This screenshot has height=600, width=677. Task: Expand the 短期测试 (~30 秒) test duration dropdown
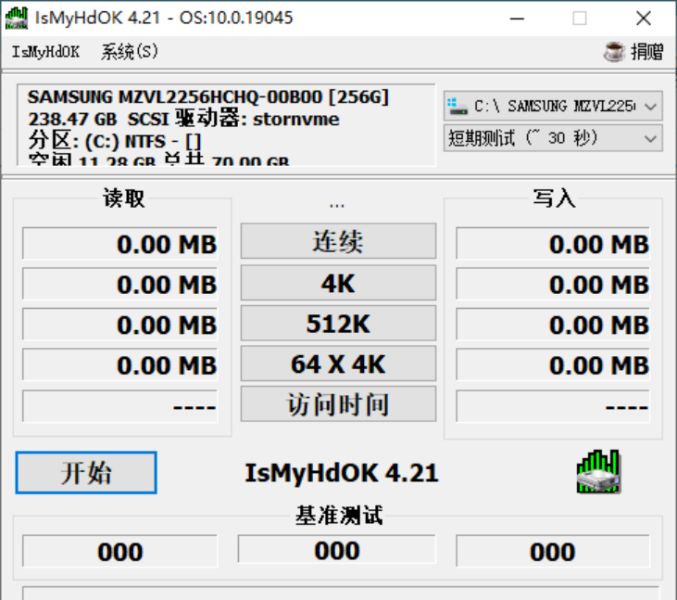553,139
